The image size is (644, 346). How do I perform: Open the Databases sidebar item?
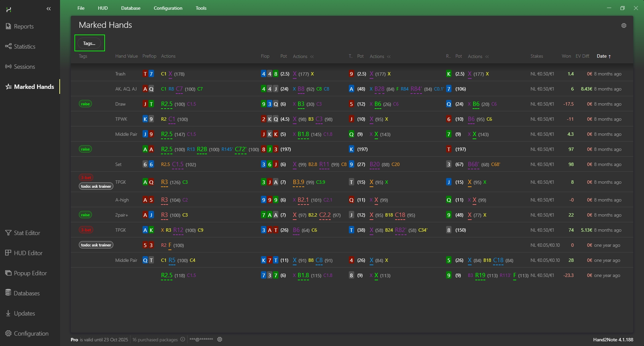click(x=8, y=293)
